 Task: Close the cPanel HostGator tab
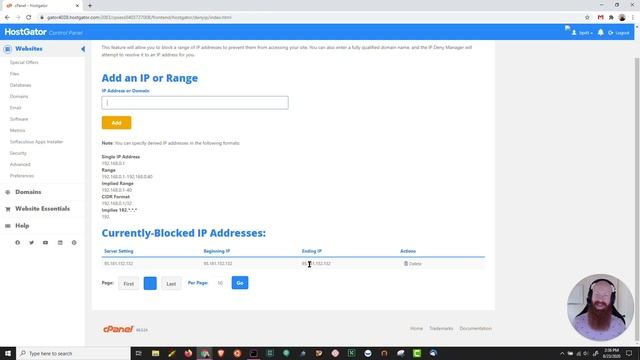pyautogui.click(x=77, y=6)
